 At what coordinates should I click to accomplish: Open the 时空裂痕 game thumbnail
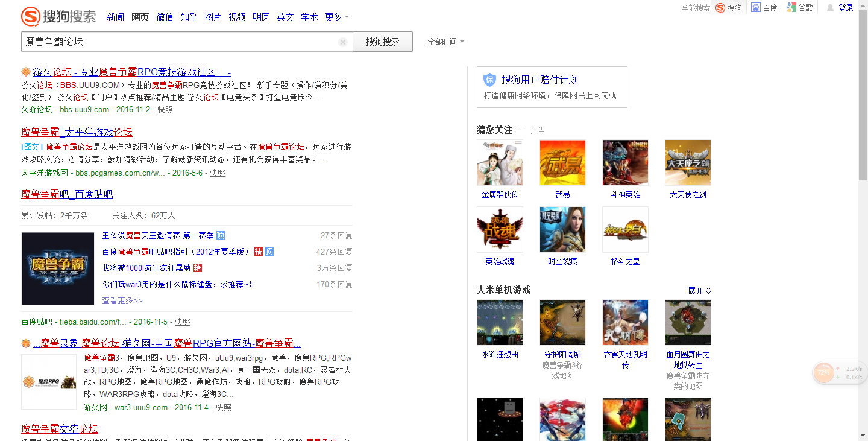click(x=562, y=229)
